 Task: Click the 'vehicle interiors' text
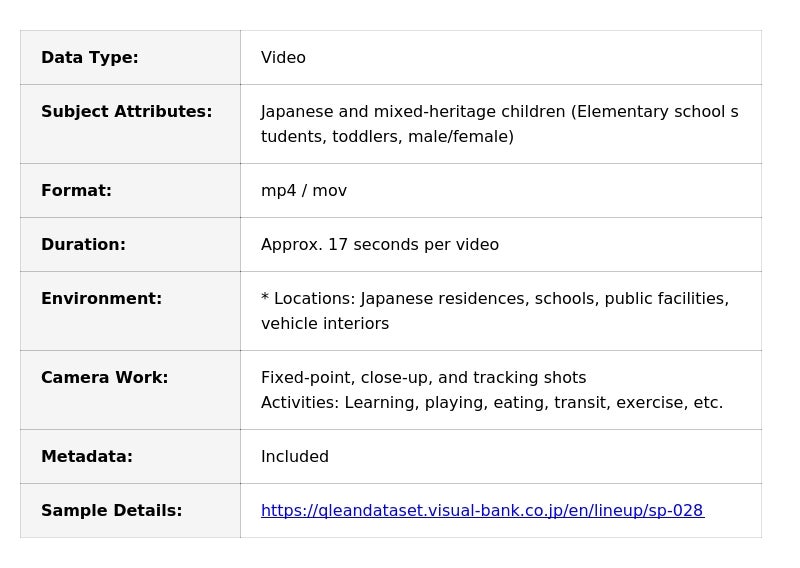325,324
